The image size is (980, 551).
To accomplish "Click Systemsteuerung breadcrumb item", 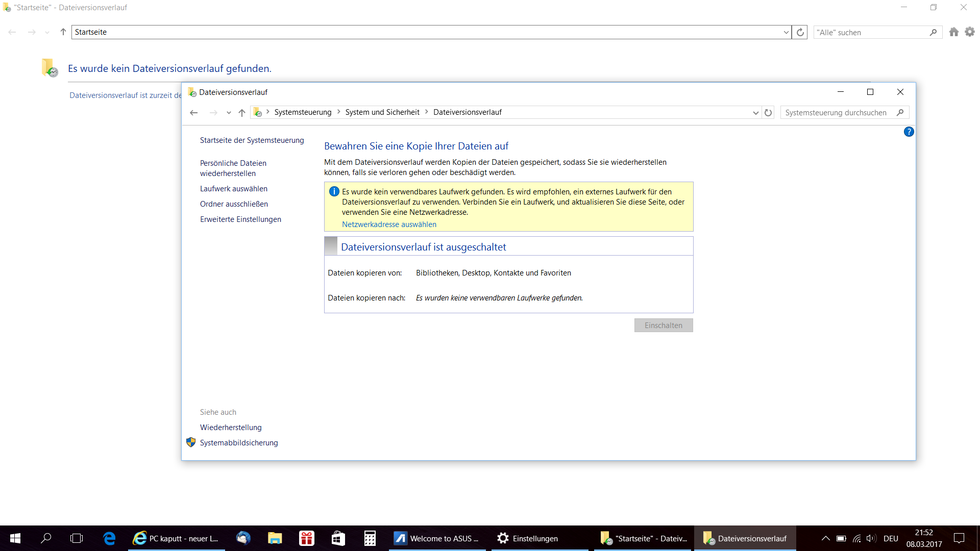I will point(303,112).
